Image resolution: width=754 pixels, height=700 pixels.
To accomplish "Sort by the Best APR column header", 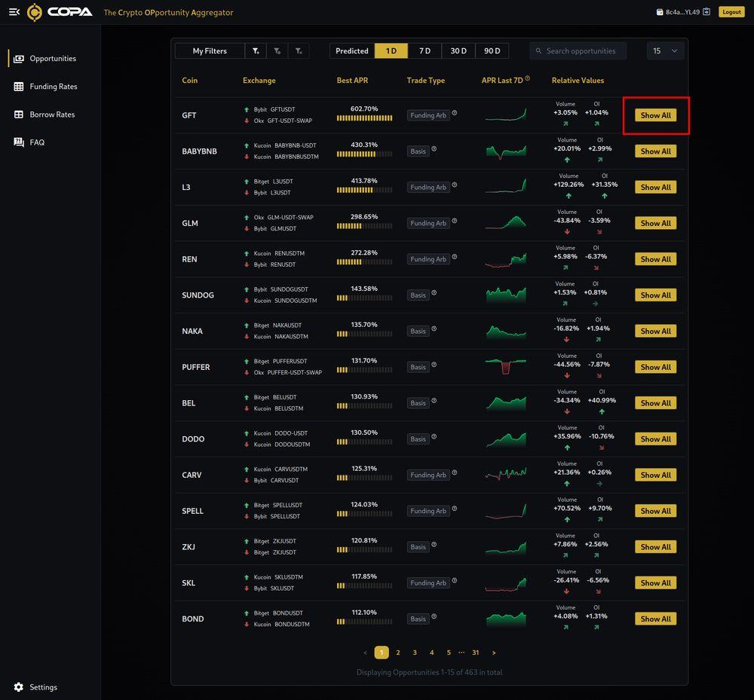I will click(352, 80).
